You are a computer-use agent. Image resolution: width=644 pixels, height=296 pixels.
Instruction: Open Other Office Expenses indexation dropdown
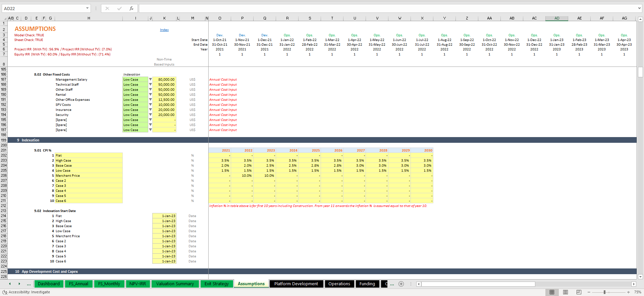[150, 100]
